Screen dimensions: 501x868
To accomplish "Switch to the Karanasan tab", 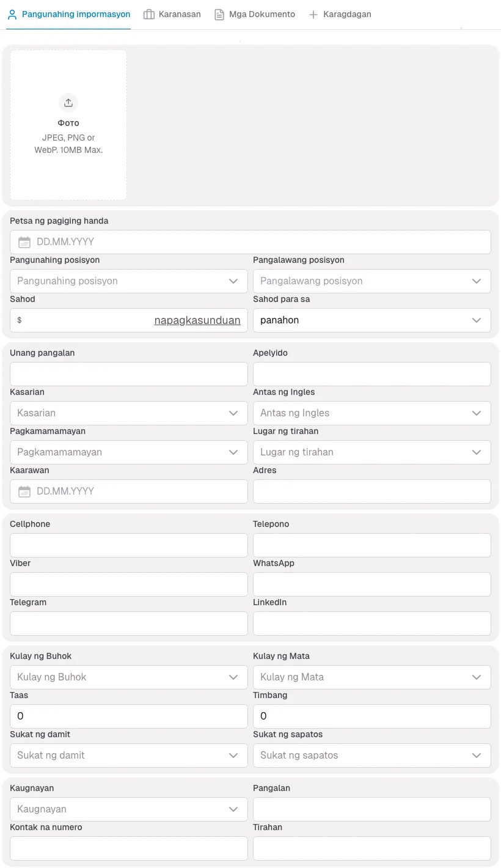I will click(x=179, y=14).
